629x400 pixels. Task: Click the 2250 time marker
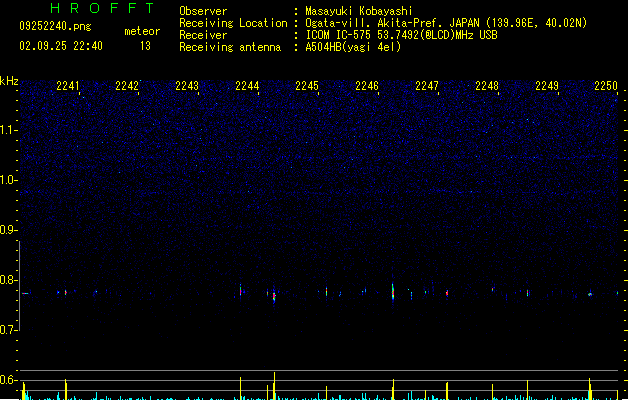click(606, 86)
